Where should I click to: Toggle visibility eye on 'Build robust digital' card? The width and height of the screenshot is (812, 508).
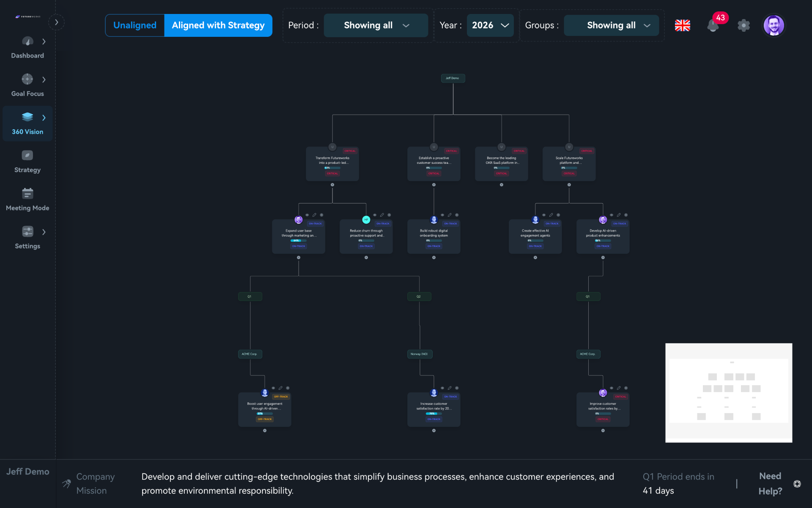pyautogui.click(x=442, y=215)
